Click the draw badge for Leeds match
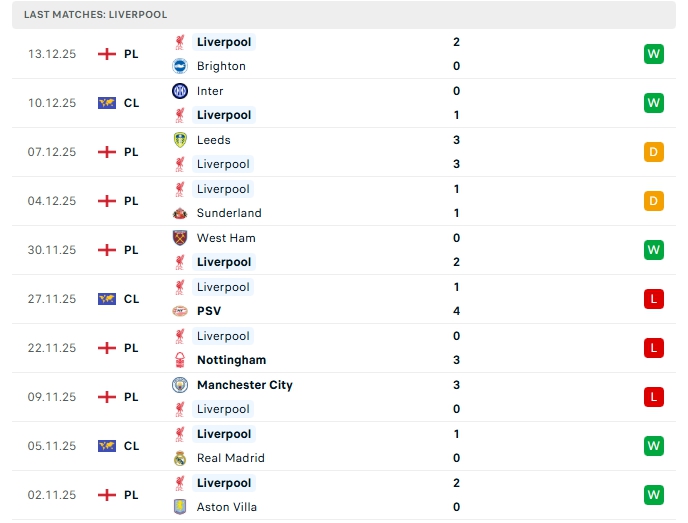Screen dimensions: 688x523 653,152
